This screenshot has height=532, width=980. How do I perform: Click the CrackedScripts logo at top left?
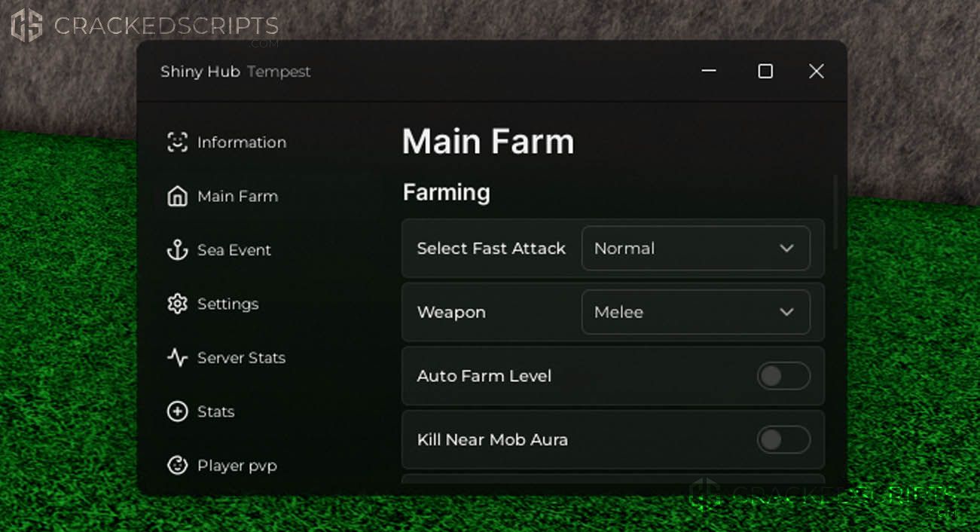[145, 26]
